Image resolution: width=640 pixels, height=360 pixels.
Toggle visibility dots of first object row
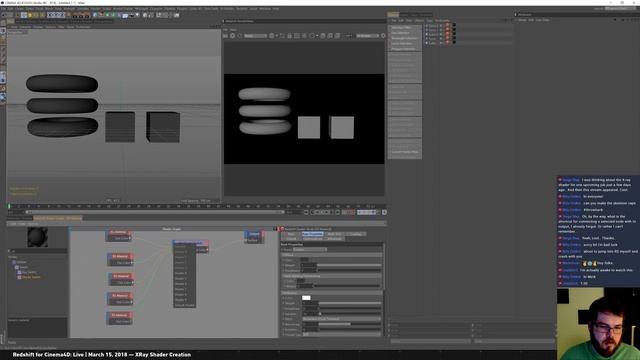pyautogui.click(x=441, y=26)
